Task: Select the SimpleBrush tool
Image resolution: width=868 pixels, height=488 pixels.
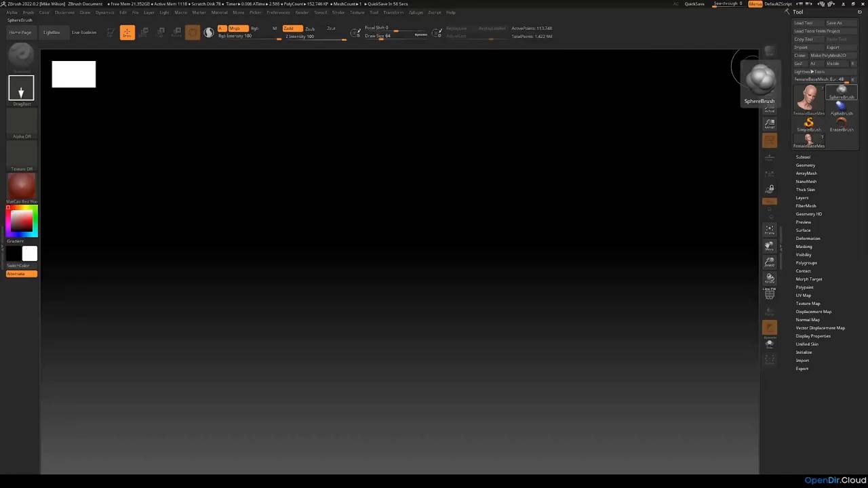Action: 809,124
